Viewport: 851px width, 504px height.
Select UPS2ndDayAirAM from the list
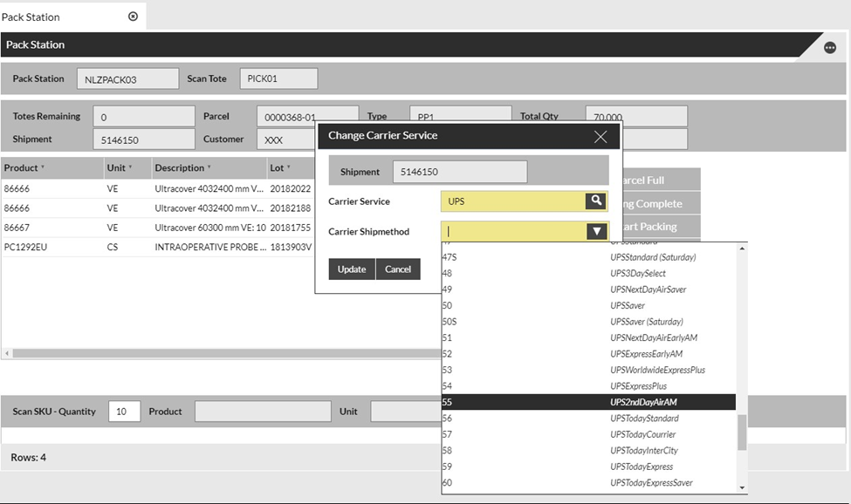coord(588,402)
